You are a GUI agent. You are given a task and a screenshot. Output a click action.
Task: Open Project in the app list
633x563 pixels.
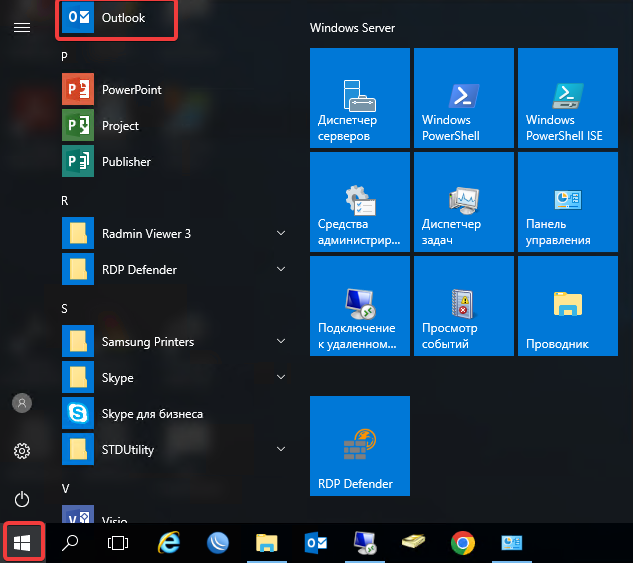[120, 126]
